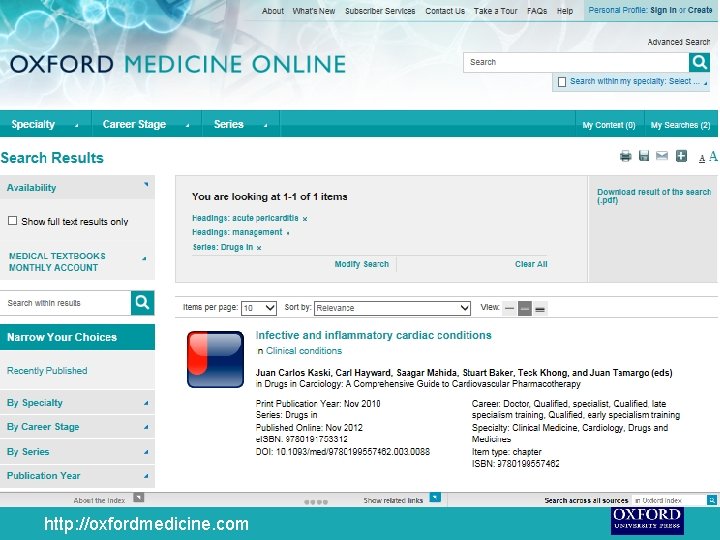Expand the Publication Year filter
The width and height of the screenshot is (720, 540).
[77, 476]
